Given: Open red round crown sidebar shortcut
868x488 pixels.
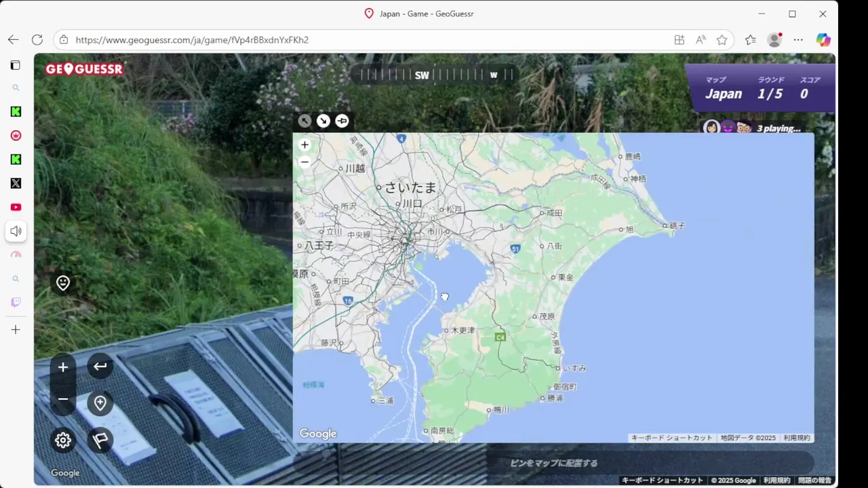Looking at the screenshot, I should tap(16, 136).
